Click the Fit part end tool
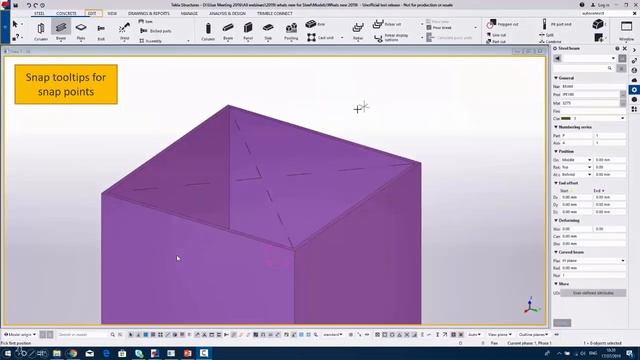The height and width of the screenshot is (360, 640). tap(557, 24)
